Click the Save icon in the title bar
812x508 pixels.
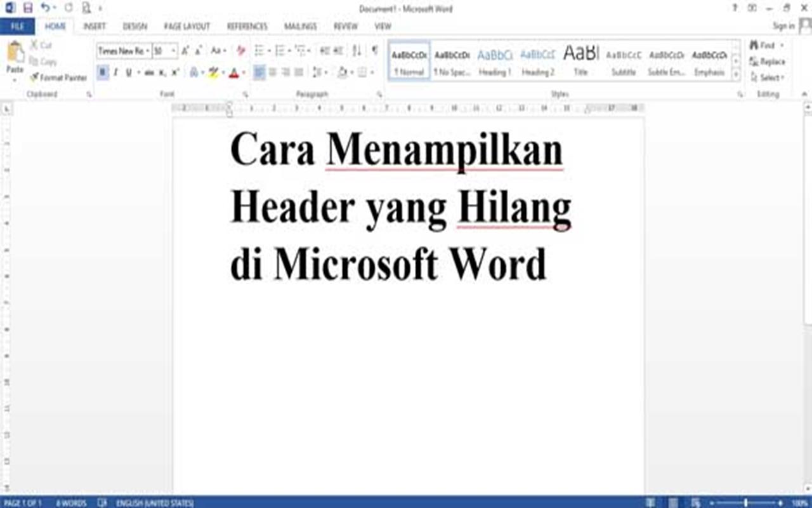coord(27,8)
